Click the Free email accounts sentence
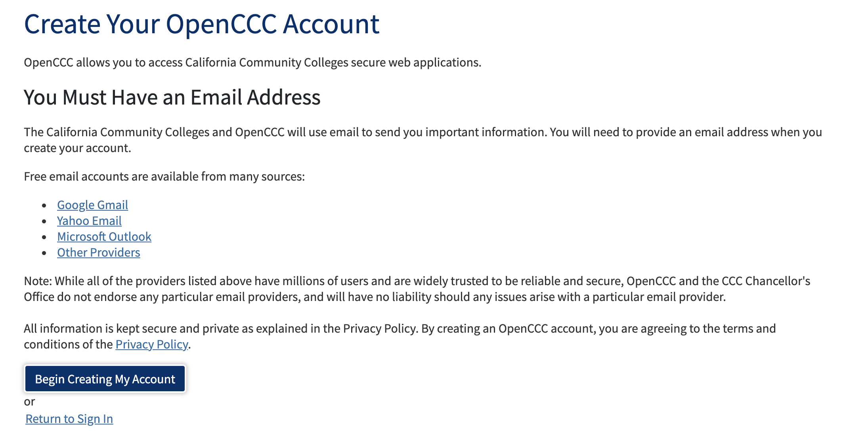Viewport: 868px width, 438px height. point(164,176)
